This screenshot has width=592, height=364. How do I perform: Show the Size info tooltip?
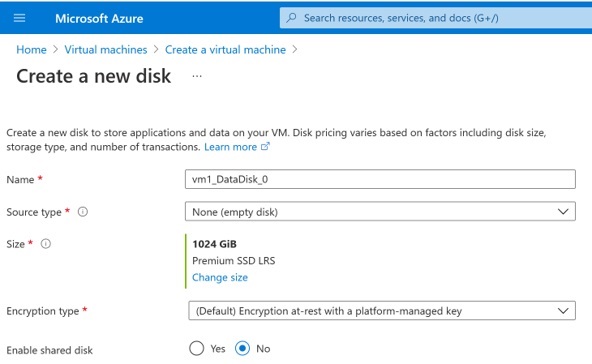(46, 244)
